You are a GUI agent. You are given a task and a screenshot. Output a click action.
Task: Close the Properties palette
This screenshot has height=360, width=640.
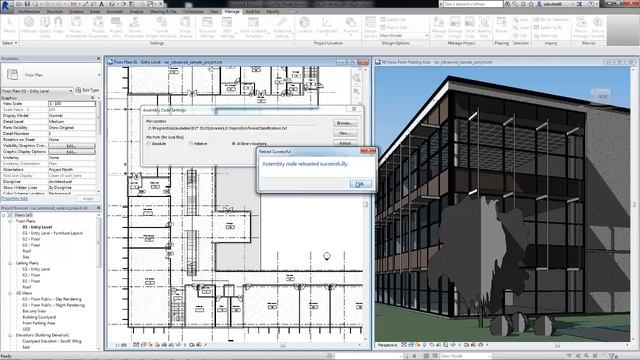(98, 59)
